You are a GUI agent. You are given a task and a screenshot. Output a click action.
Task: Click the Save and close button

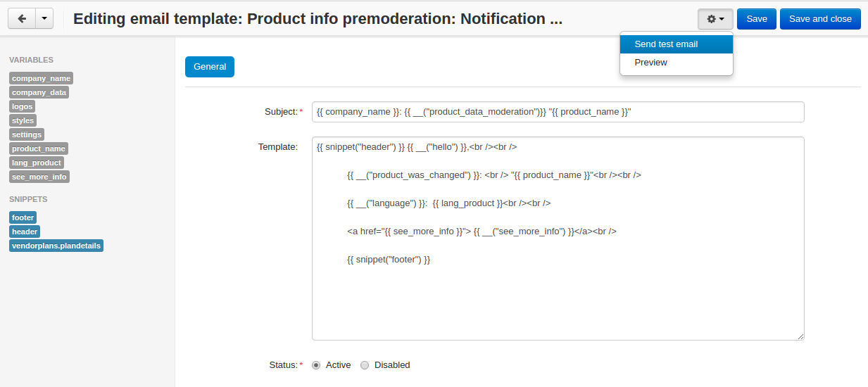coord(820,19)
